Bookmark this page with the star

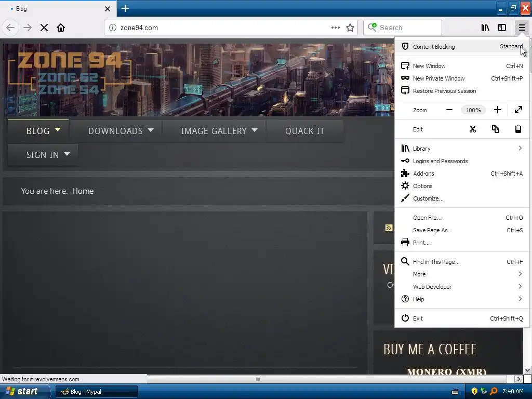tap(350, 28)
